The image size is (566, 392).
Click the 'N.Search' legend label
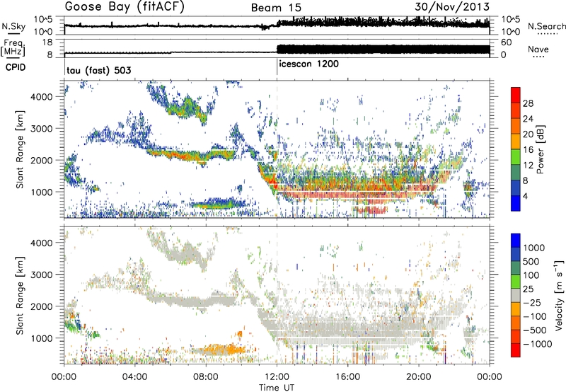[546, 26]
